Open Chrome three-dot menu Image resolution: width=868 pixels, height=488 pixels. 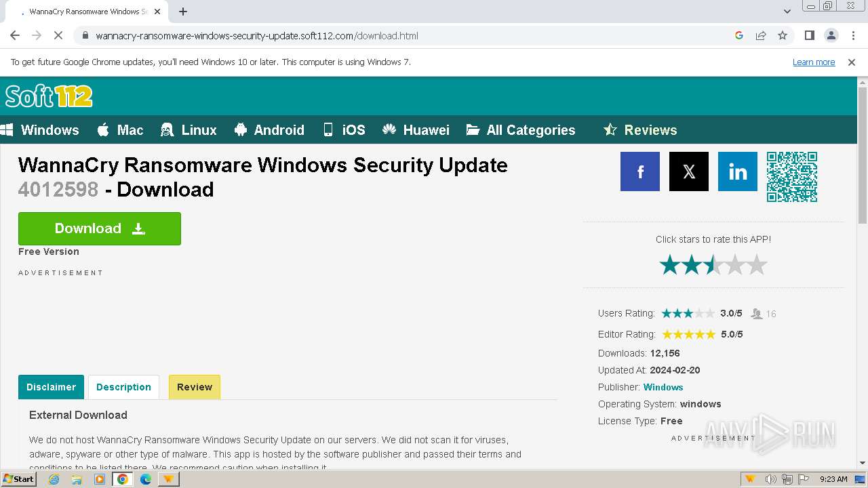pyautogui.click(x=853, y=35)
